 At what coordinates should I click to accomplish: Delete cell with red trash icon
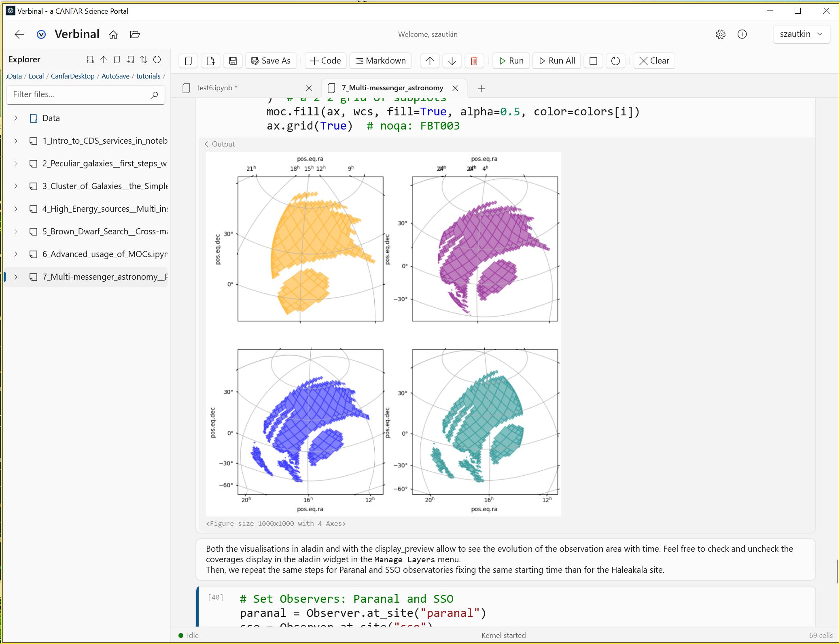(474, 61)
